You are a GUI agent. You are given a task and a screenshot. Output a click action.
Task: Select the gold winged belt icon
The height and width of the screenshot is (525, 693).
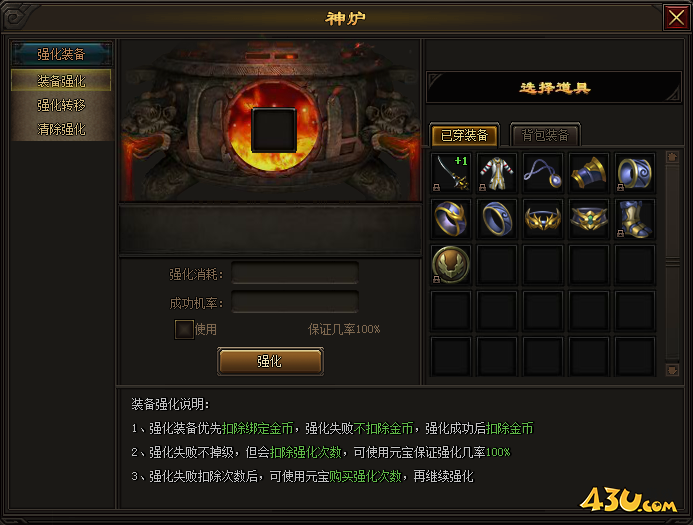coord(543,218)
